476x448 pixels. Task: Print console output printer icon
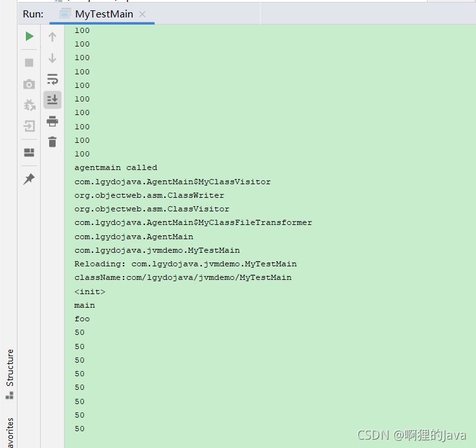(52, 121)
